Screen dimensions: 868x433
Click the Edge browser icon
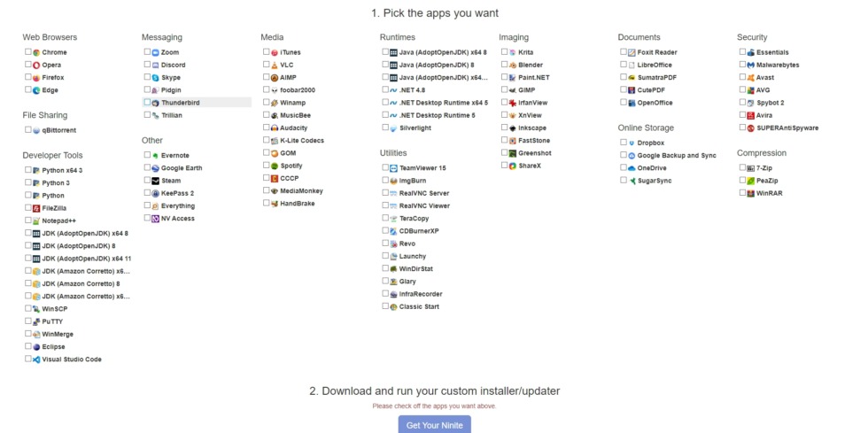36,90
